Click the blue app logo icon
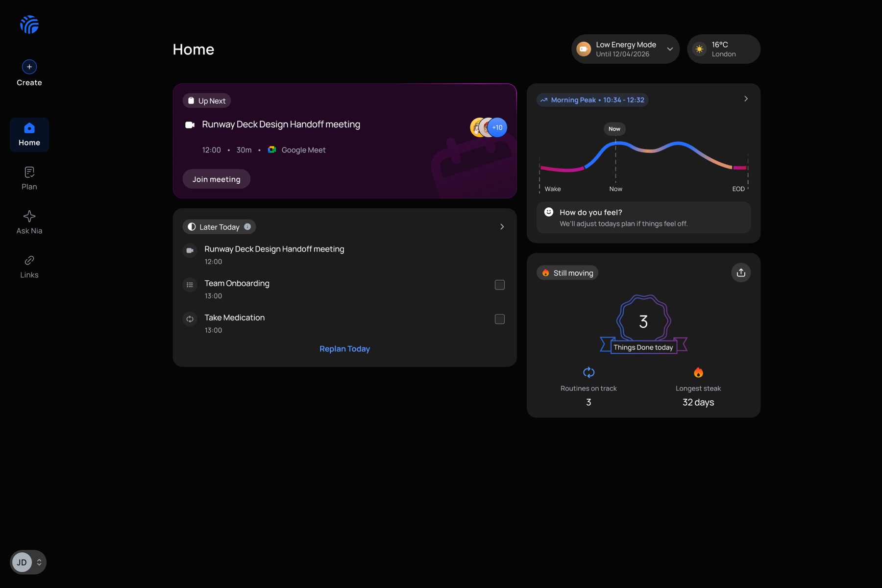The image size is (882, 588). pyautogui.click(x=29, y=24)
